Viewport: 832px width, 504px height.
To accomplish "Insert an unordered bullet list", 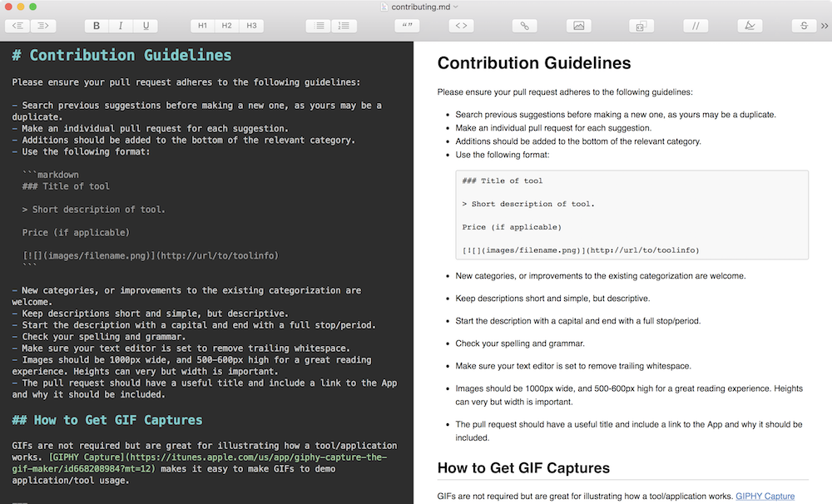I will coord(319,26).
